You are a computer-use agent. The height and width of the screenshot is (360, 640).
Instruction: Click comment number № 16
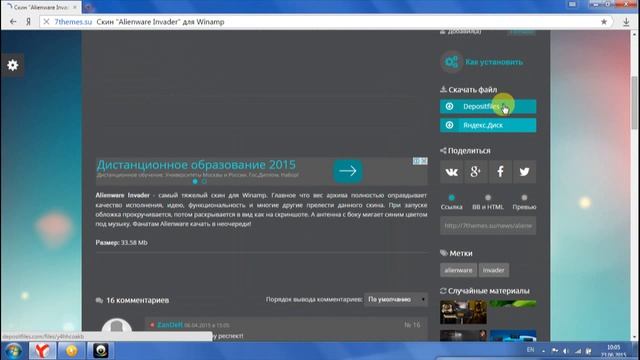[x=412, y=325]
